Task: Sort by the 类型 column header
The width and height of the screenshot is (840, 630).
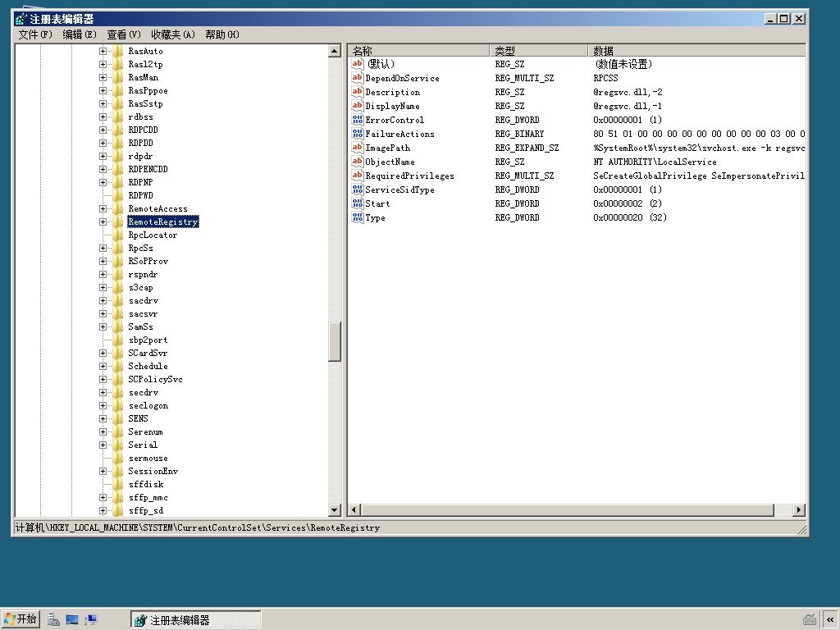Action: click(538, 50)
